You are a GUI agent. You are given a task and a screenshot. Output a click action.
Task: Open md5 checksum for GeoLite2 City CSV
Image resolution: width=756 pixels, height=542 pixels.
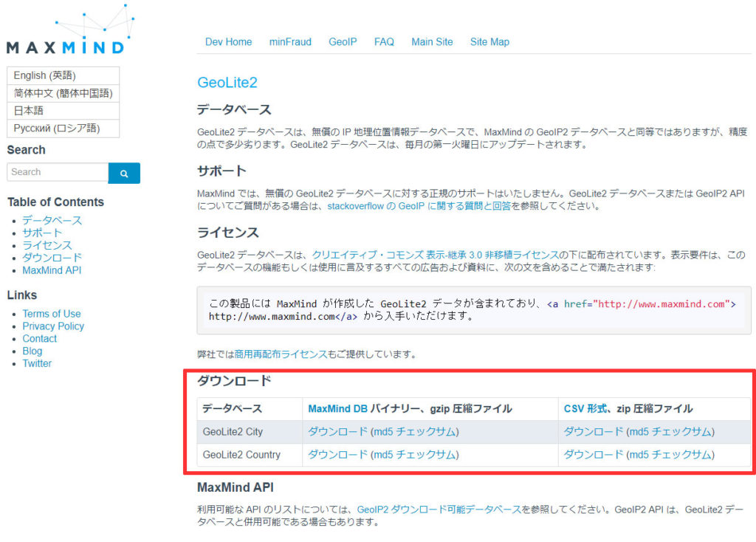coord(670,431)
